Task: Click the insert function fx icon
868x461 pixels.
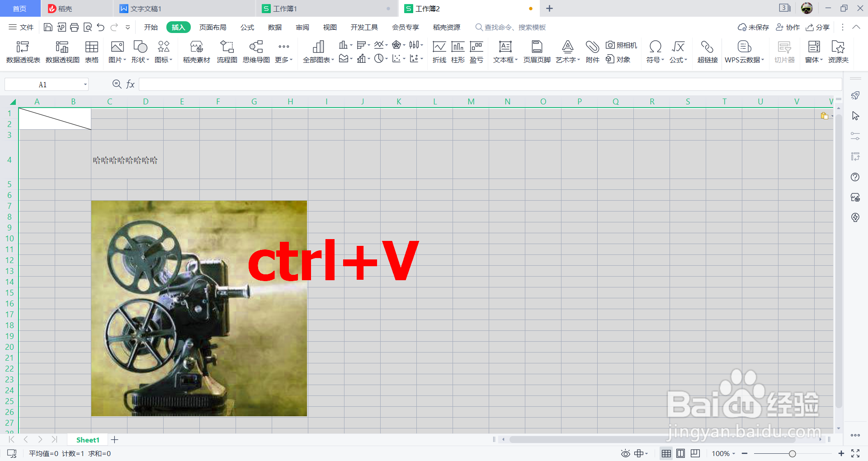Action: click(x=130, y=84)
